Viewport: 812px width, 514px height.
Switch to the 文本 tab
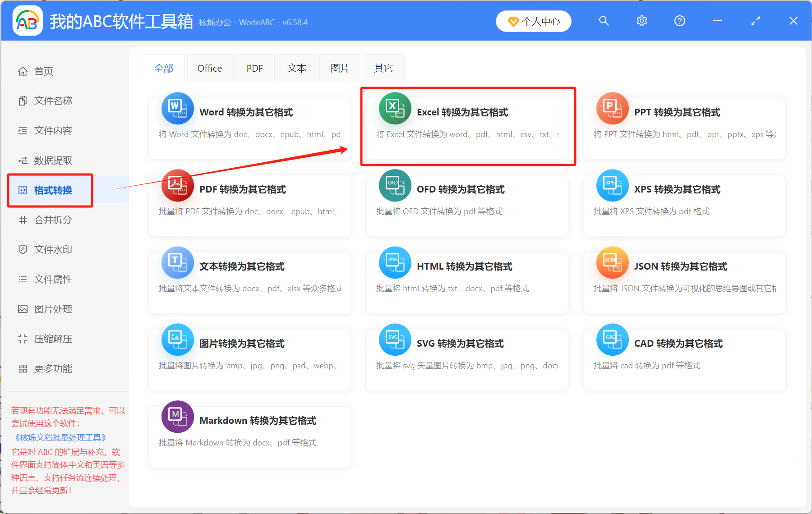296,68
